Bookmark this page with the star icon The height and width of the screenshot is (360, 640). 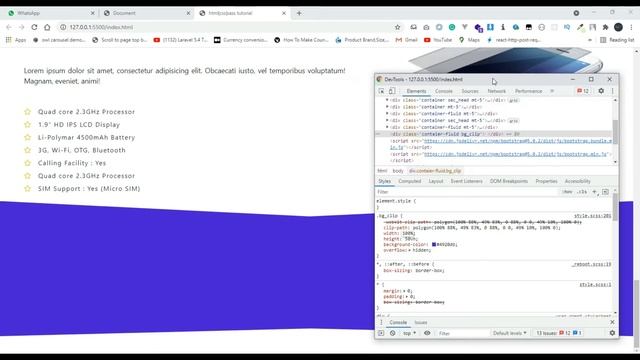pos(397,27)
